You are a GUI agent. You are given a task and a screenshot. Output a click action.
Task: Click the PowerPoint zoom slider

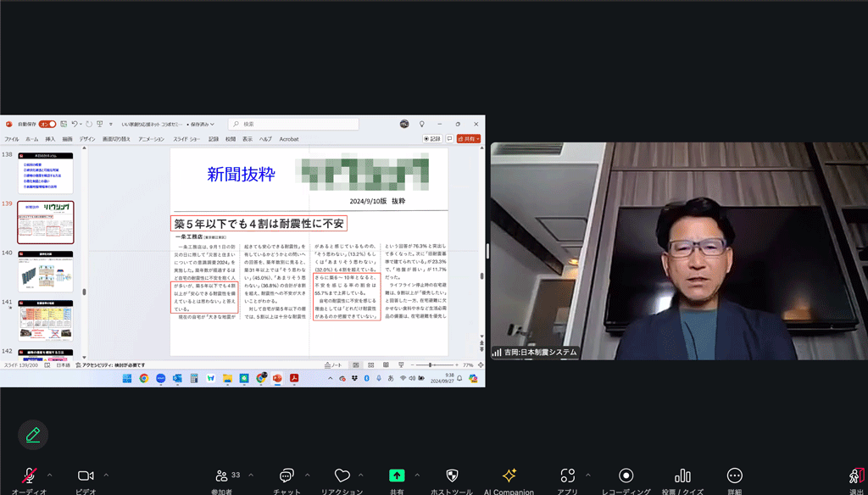pos(430,364)
